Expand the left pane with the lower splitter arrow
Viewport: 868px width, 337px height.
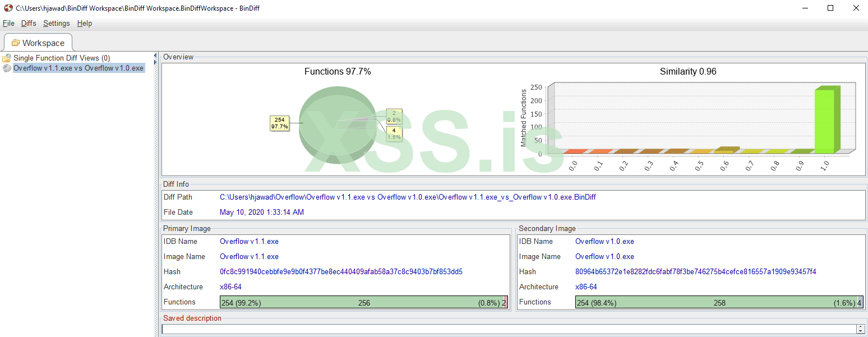155,61
